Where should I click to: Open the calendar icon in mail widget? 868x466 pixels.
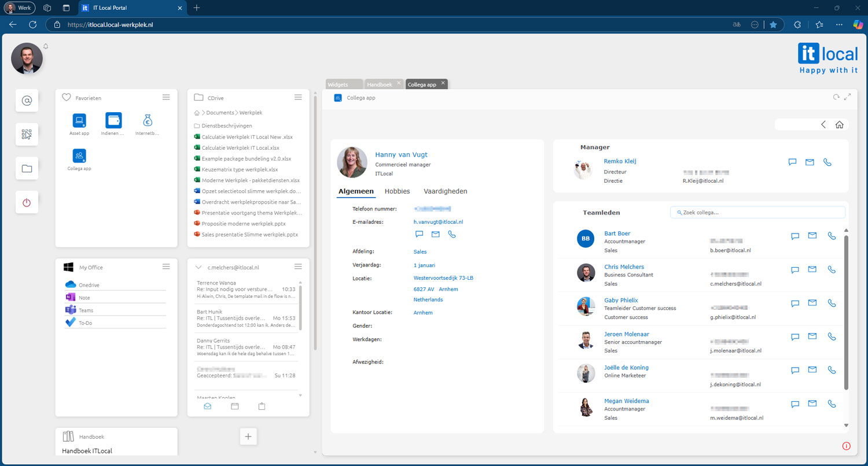click(234, 406)
